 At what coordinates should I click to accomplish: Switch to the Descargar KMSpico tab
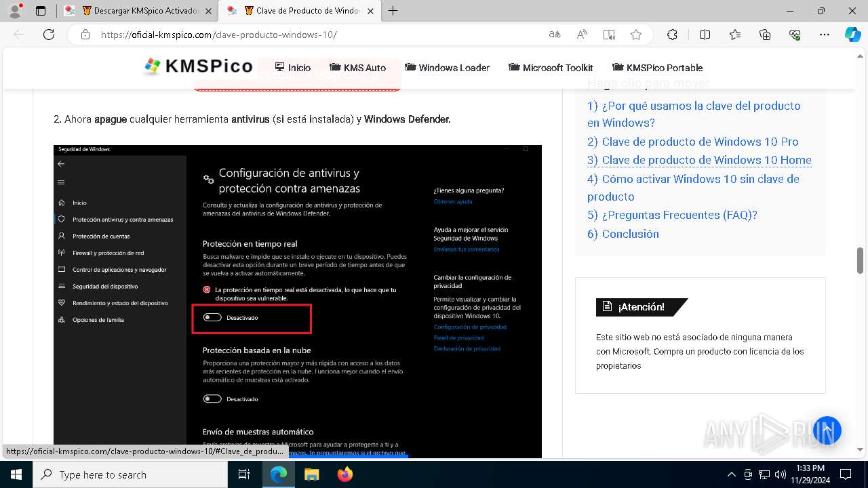[138, 11]
